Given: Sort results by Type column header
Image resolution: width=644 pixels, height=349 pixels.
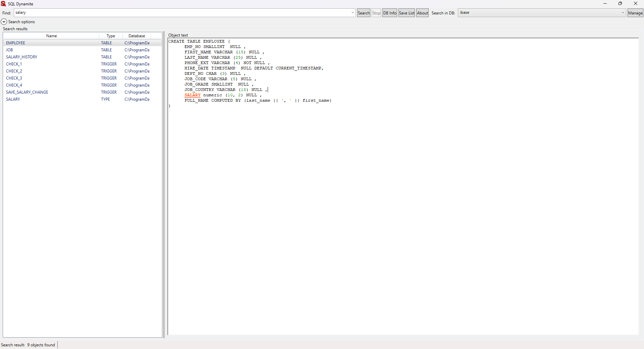Looking at the screenshot, I should [x=111, y=36].
